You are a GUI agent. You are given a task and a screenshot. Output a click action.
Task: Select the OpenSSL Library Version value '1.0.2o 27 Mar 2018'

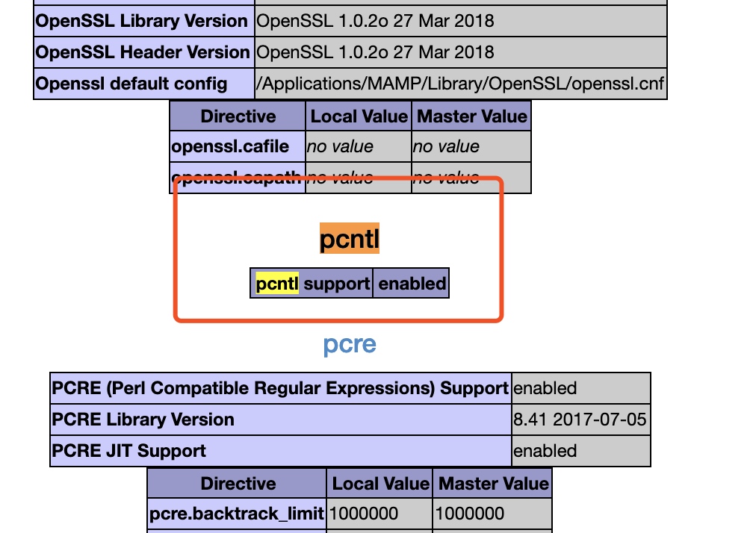(460, 21)
